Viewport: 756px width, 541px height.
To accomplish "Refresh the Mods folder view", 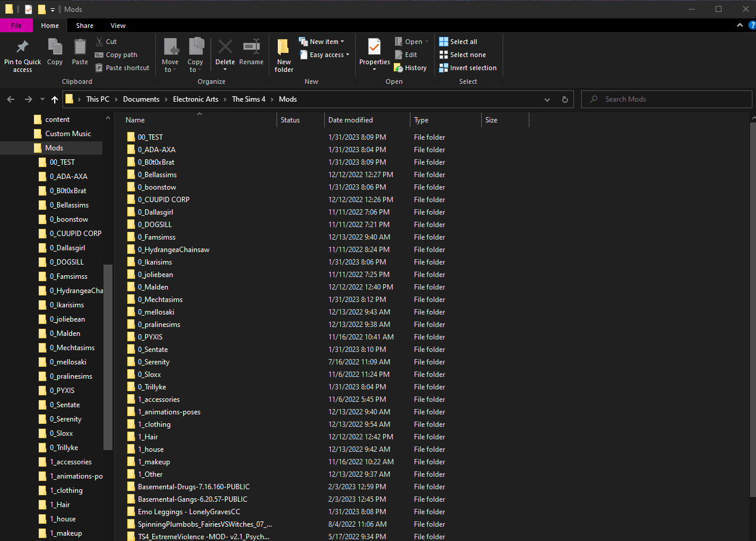I will [x=564, y=99].
